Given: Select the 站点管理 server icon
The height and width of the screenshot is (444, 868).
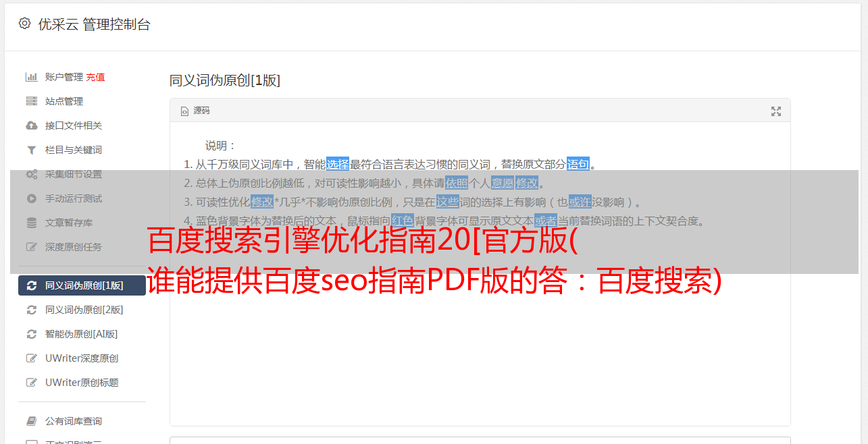Looking at the screenshot, I should [x=31, y=101].
